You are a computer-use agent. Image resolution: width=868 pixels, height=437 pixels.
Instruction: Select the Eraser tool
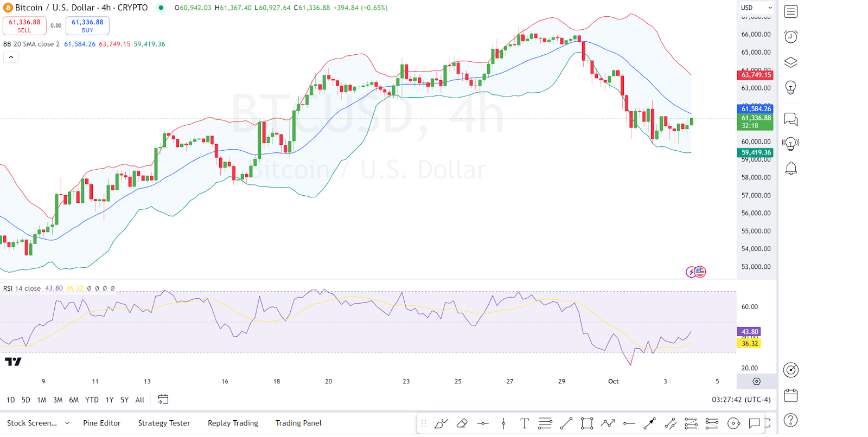[462, 423]
